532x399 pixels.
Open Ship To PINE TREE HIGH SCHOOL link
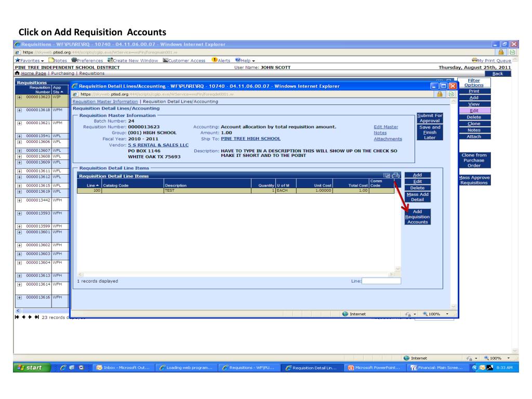[251, 139]
